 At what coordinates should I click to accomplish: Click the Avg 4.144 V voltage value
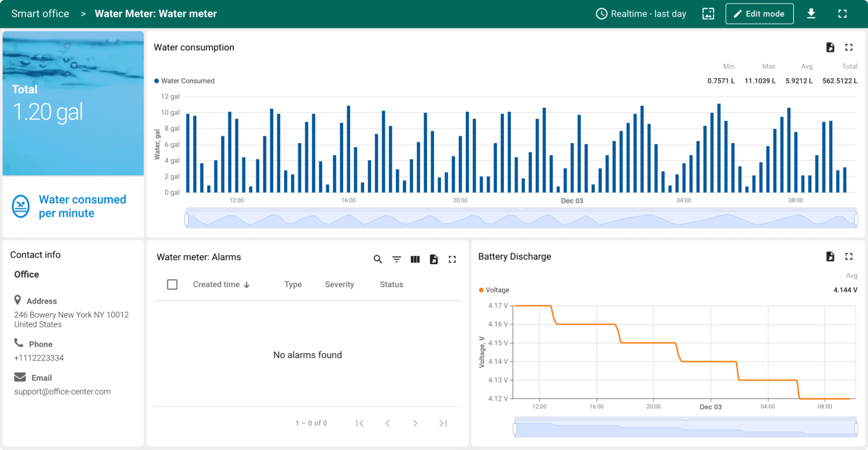click(847, 290)
